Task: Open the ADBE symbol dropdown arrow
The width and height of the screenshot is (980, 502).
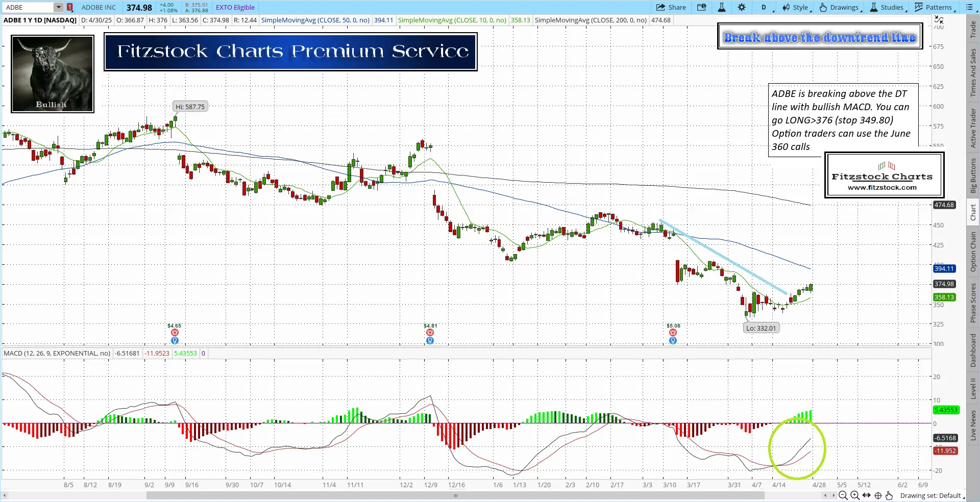Action: [59, 7]
